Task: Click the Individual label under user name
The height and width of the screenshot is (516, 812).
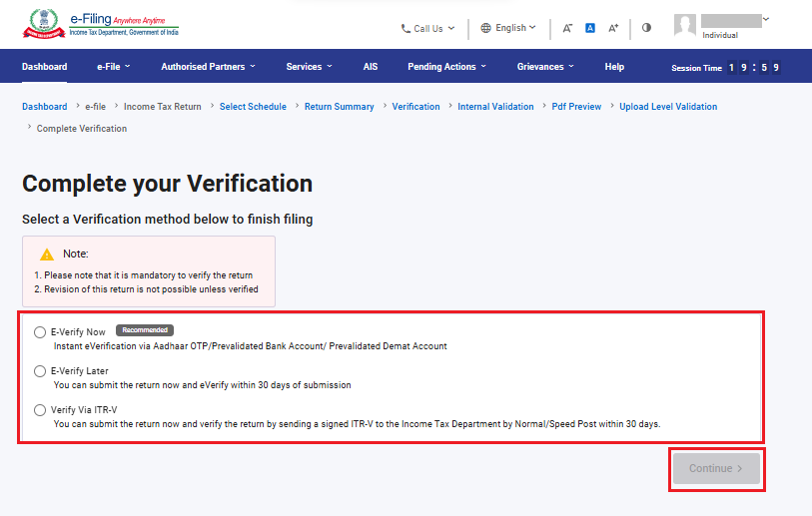Action: 720,35
